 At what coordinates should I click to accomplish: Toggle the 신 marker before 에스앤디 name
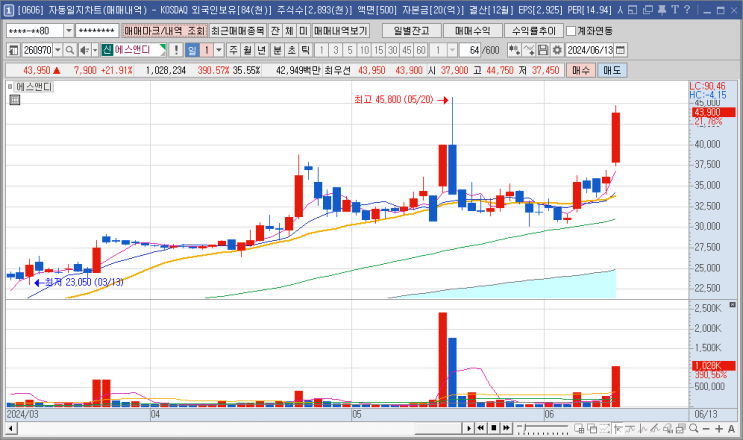tap(107, 50)
